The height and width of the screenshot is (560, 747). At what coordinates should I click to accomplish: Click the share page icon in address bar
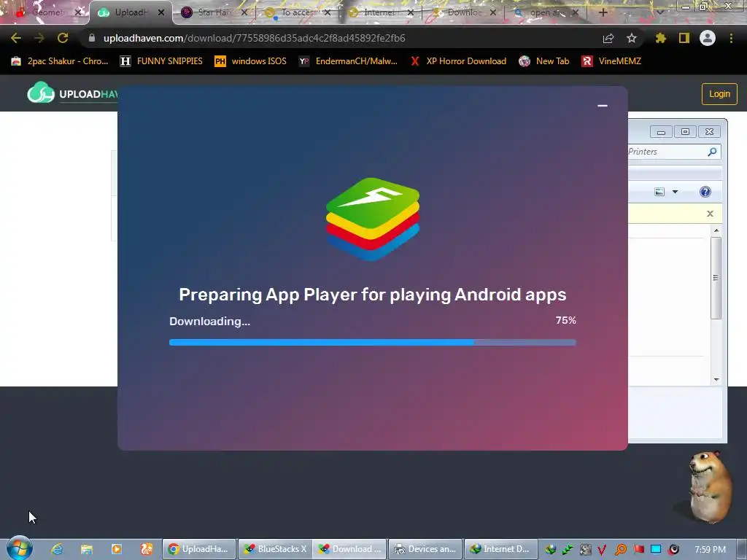[x=608, y=38]
